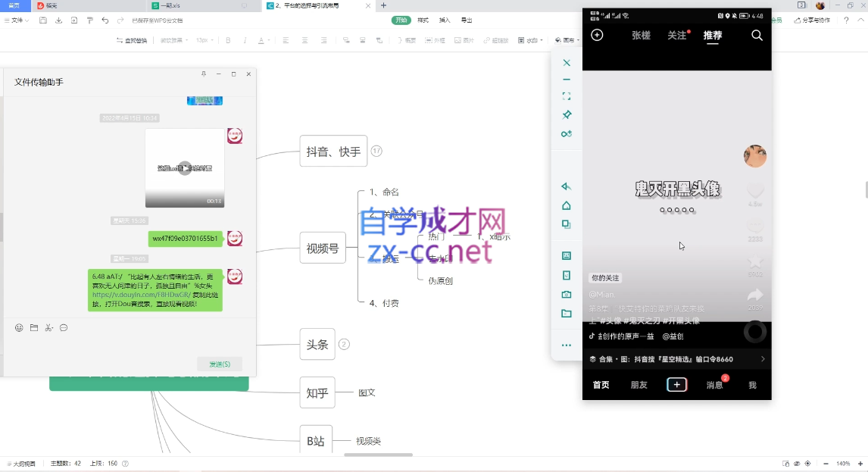Open find and replace (查找替换)
Viewport: 868px width, 472px height.
coord(132,40)
